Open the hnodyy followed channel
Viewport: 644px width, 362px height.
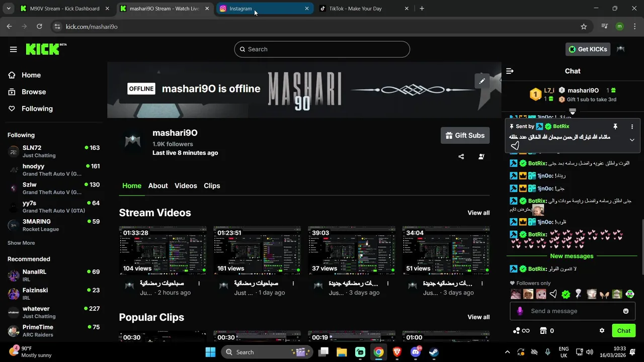click(53, 170)
